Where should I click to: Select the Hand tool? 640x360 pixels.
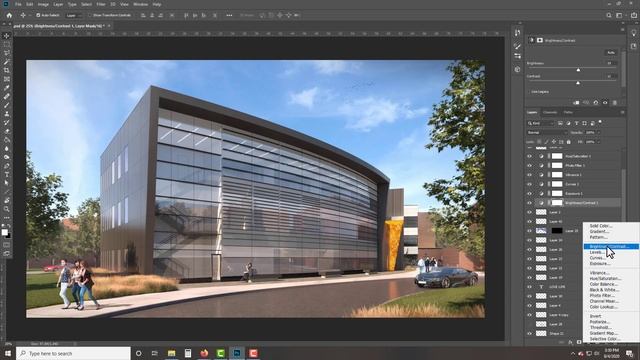tap(7, 200)
